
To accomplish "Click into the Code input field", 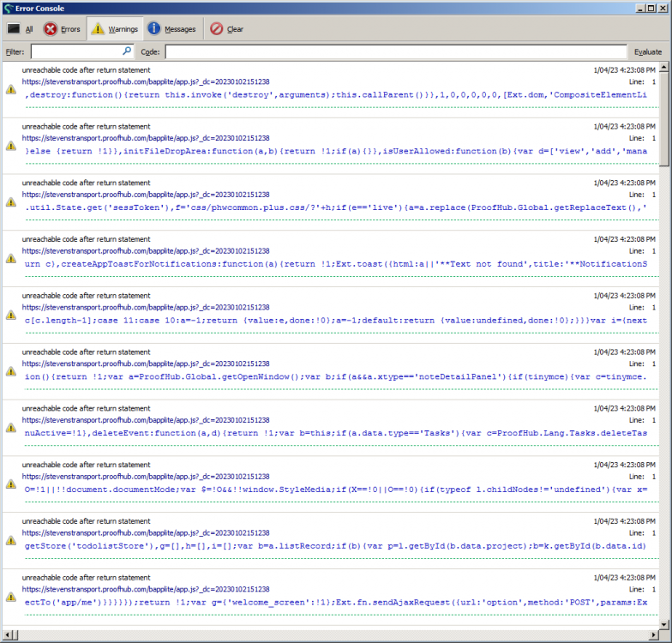I will (x=394, y=51).
